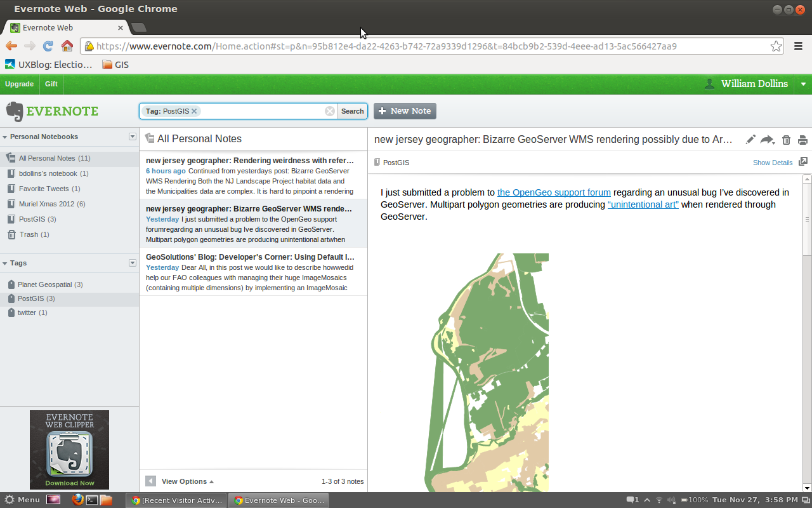812x508 pixels.
Task: Edit the note with the pencil icon
Action: (750, 140)
